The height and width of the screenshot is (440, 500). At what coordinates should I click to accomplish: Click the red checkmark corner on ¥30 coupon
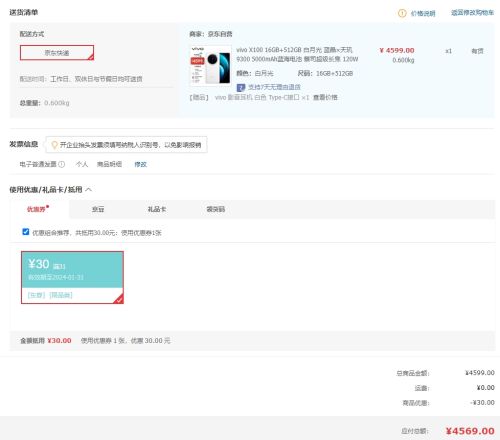pyautogui.click(x=119, y=299)
